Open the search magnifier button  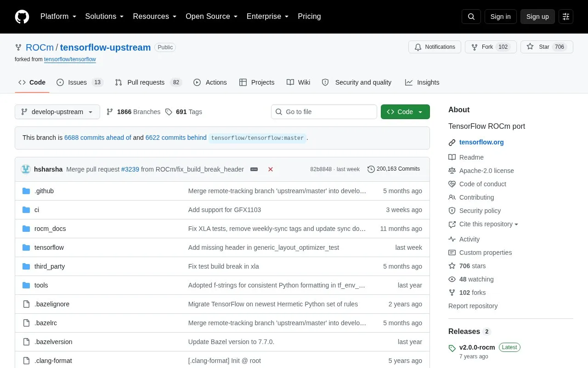click(471, 17)
